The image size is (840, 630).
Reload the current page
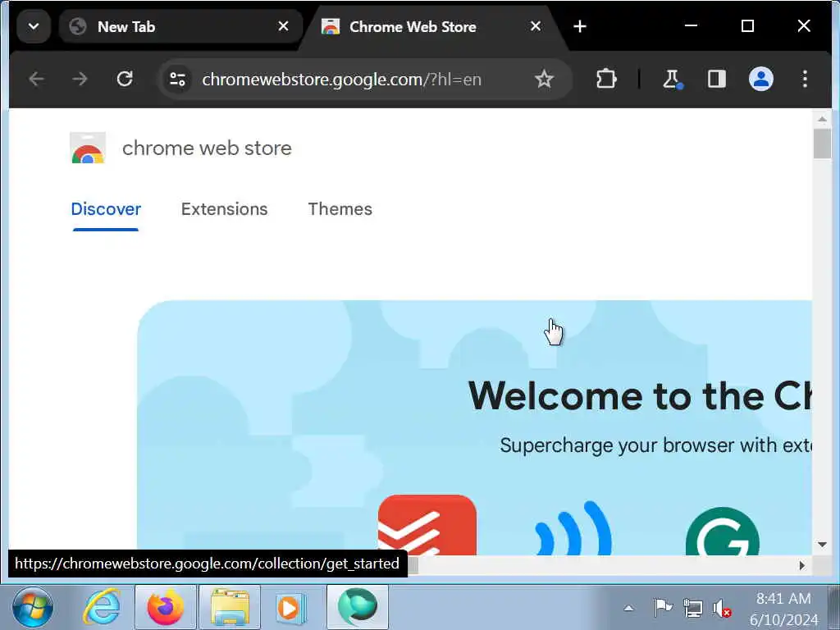125,80
